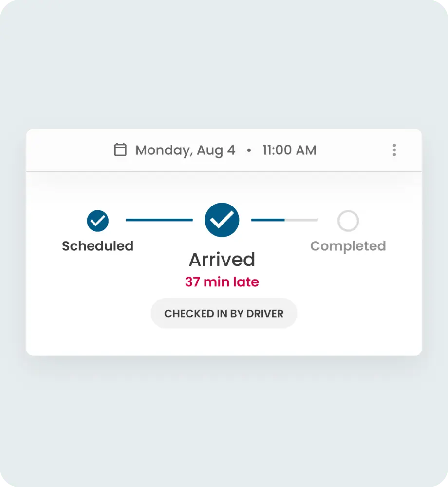
Task: Expand shipment options via the kebab menu
Action: click(394, 150)
